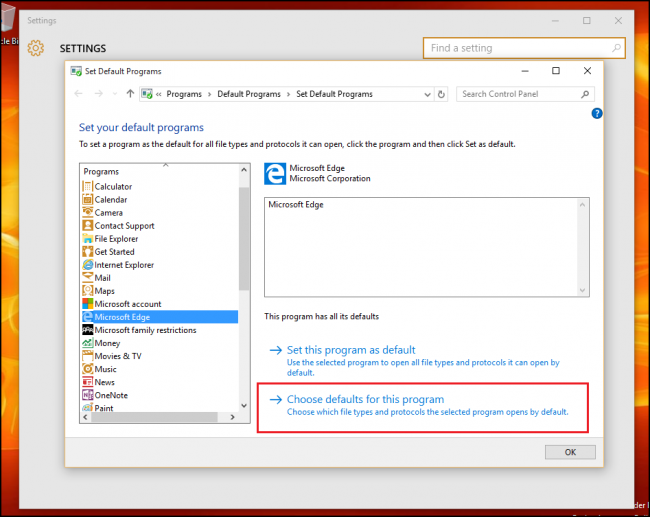This screenshot has width=650, height=517.
Task: Click program list horizontal scrollbar thumb
Action: pos(154,417)
